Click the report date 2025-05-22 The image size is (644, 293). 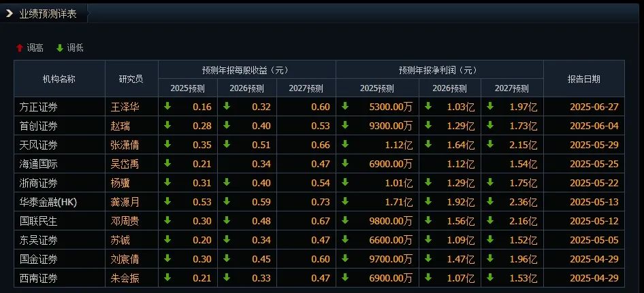[x=594, y=183]
